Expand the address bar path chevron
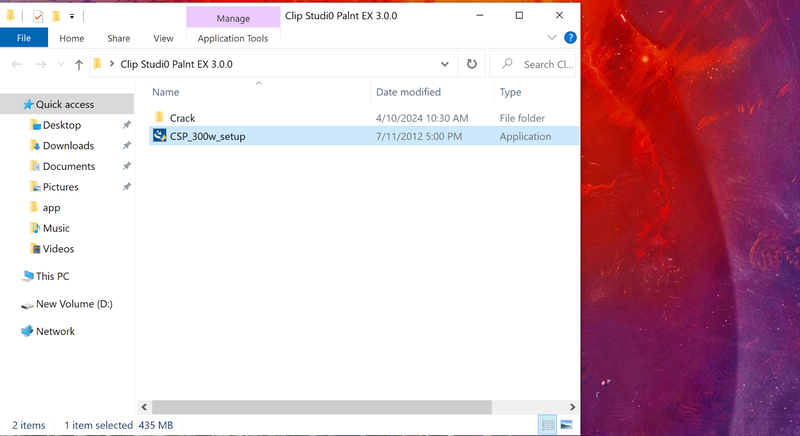Image resolution: width=800 pixels, height=436 pixels. [112, 64]
